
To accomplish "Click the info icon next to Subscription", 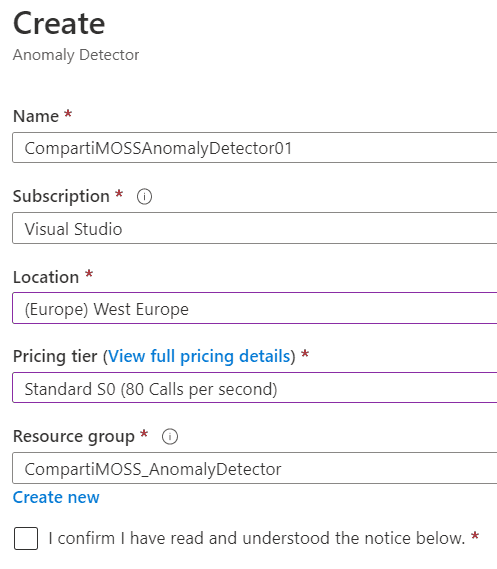I will (x=144, y=197).
